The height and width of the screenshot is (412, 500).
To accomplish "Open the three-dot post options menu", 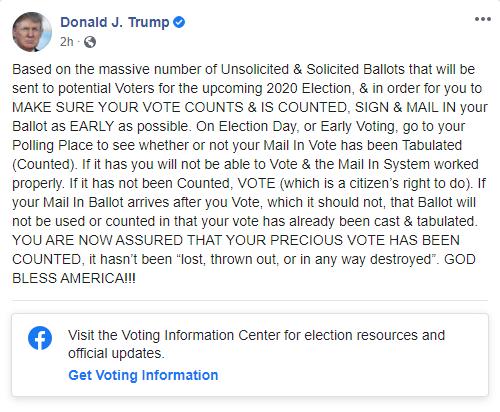I will click(483, 19).
